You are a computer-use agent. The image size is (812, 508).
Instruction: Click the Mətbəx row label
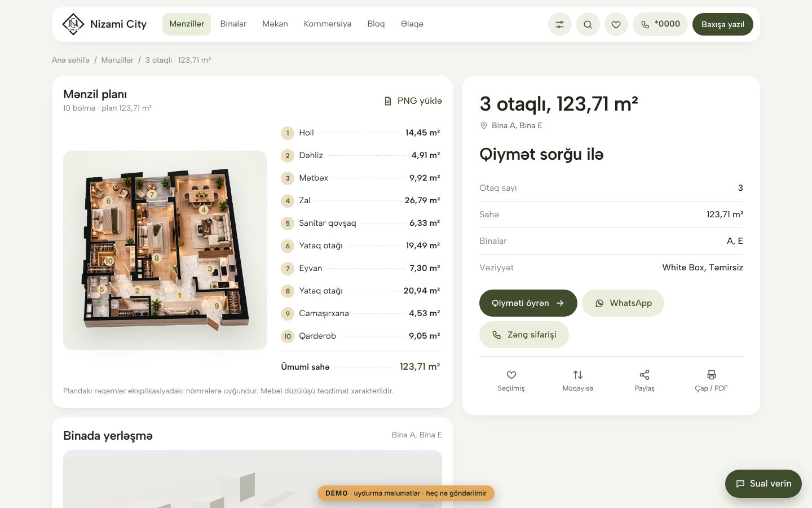[x=314, y=178]
